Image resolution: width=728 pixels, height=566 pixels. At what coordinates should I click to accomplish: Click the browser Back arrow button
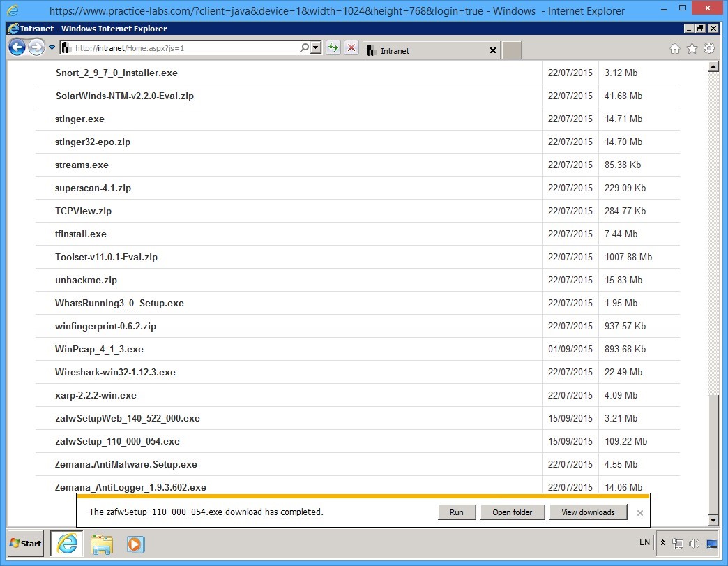pos(17,48)
